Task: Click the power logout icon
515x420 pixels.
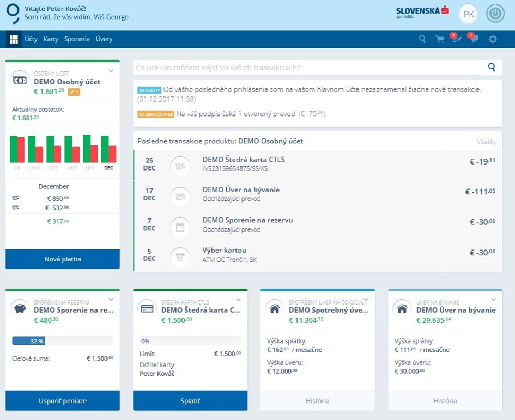Action: click(x=495, y=14)
